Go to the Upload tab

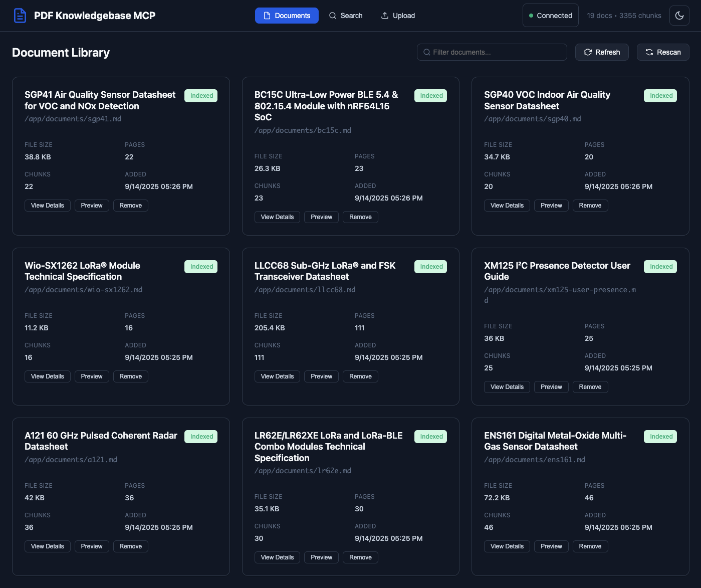[398, 16]
